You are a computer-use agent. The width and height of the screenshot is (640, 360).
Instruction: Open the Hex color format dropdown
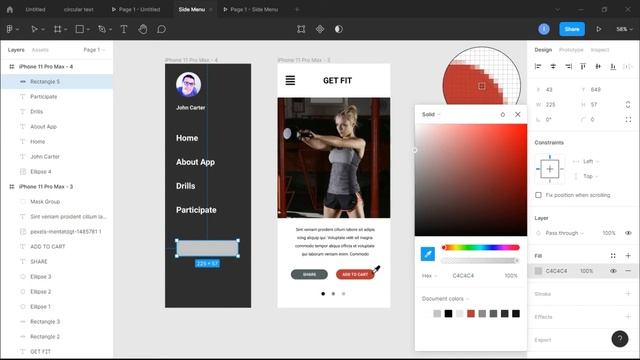(430, 276)
